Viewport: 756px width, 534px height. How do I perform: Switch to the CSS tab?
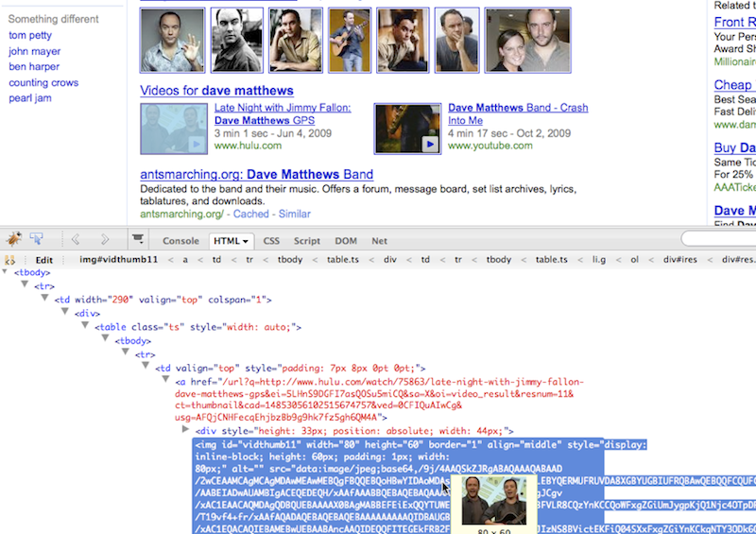point(271,241)
